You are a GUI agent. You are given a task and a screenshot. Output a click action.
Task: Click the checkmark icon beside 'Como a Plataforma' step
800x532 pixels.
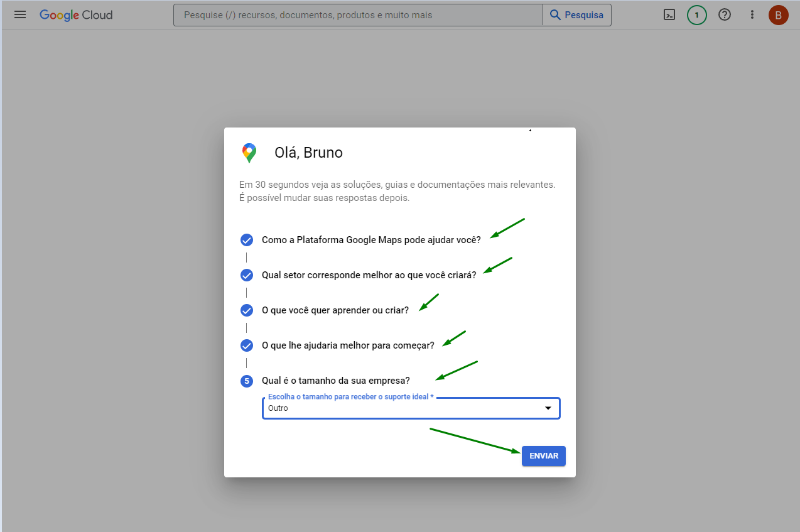pos(247,240)
